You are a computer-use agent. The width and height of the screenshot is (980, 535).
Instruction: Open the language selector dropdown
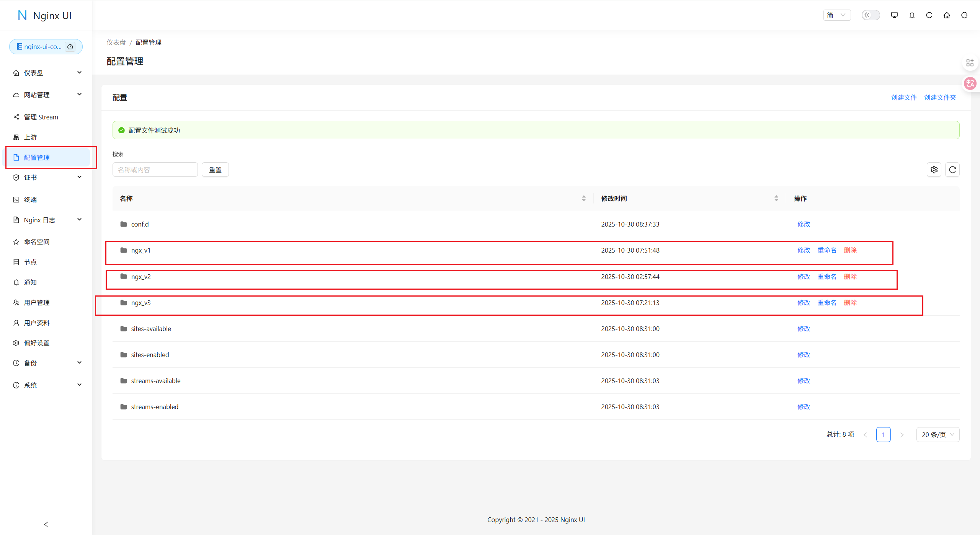pos(837,15)
